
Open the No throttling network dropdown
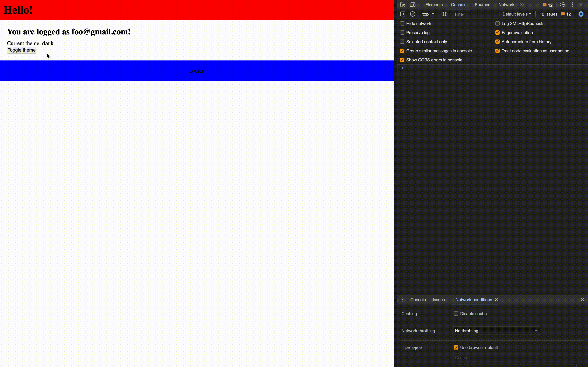496,331
